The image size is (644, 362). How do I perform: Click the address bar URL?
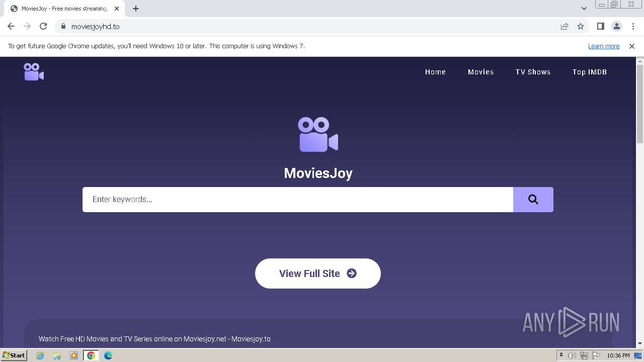pos(96,27)
